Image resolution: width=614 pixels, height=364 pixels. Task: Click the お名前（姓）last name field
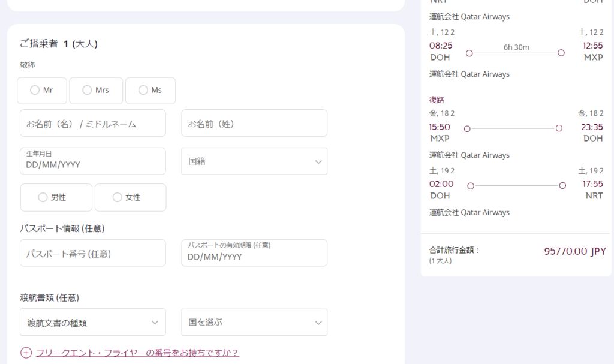pos(254,124)
